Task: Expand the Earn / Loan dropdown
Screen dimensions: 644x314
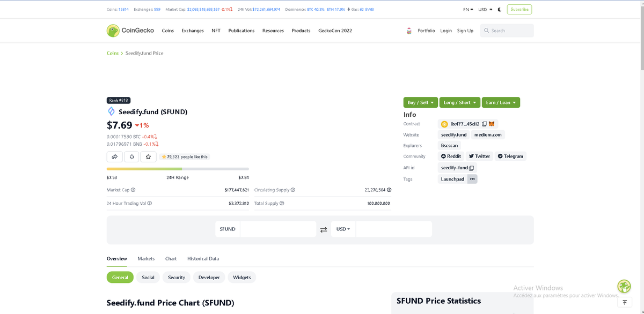Action: (501, 102)
